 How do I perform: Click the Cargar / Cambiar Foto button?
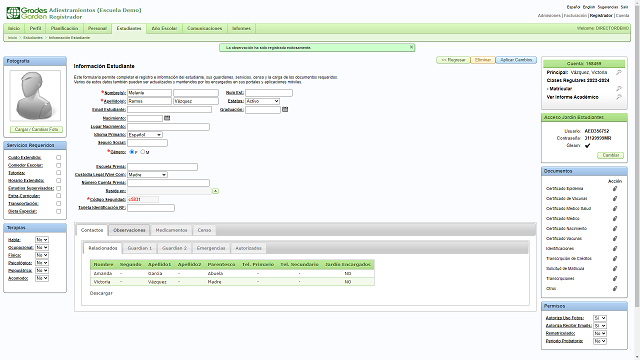(36, 129)
